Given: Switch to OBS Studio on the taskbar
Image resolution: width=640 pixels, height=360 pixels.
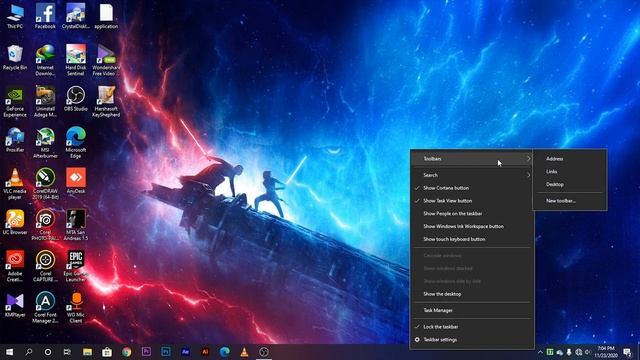Looking at the screenshot, I should coord(264,352).
